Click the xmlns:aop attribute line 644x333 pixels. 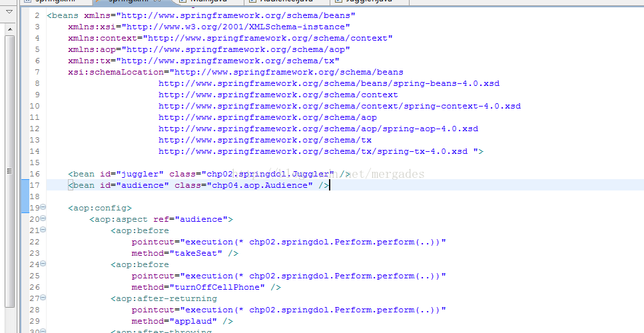click(x=209, y=49)
